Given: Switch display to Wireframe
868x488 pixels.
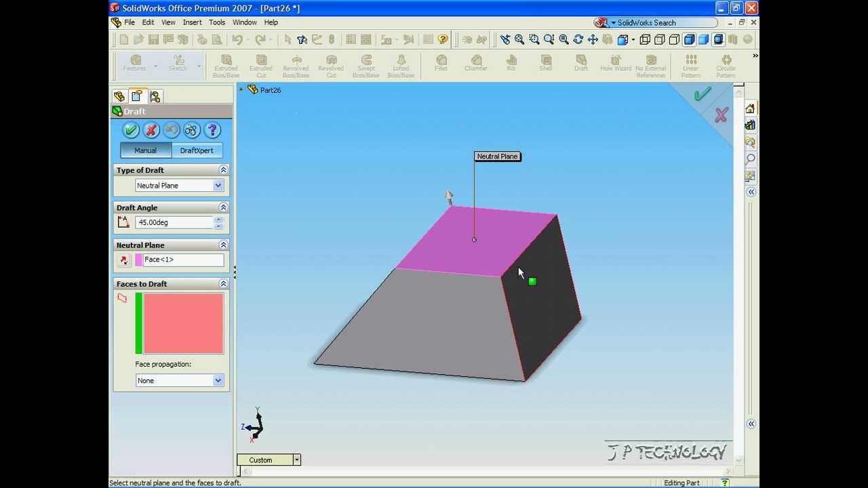Looking at the screenshot, I should tap(645, 39).
